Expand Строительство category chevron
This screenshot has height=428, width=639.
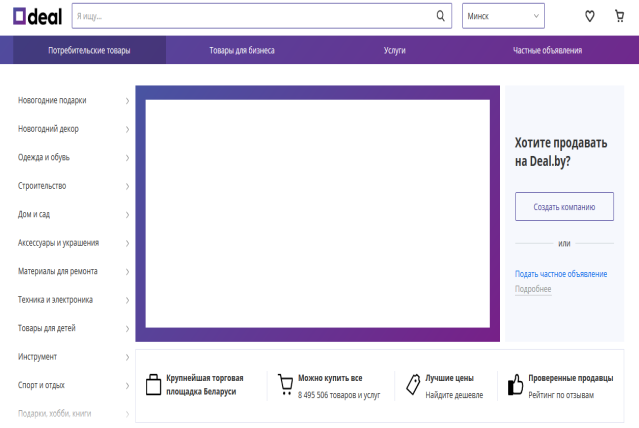127,186
